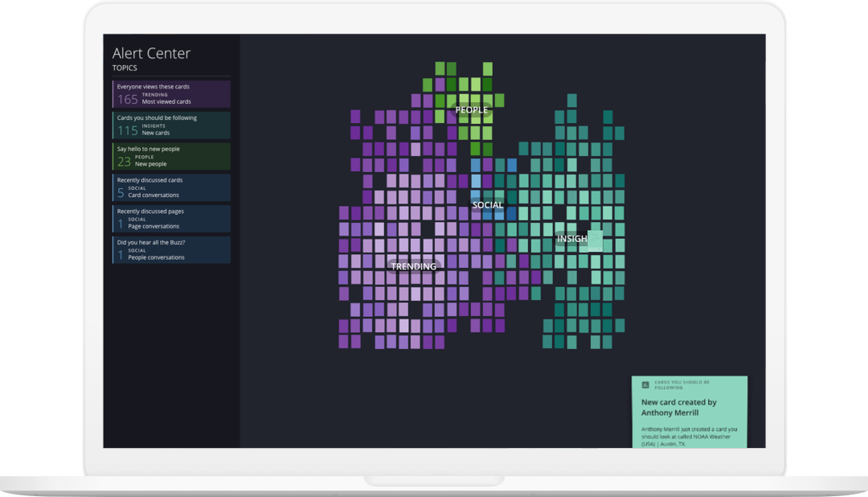Viewport: 868px width, 497px height.
Task: Click the 'TOPICS' section label
Action: pyautogui.click(x=125, y=68)
